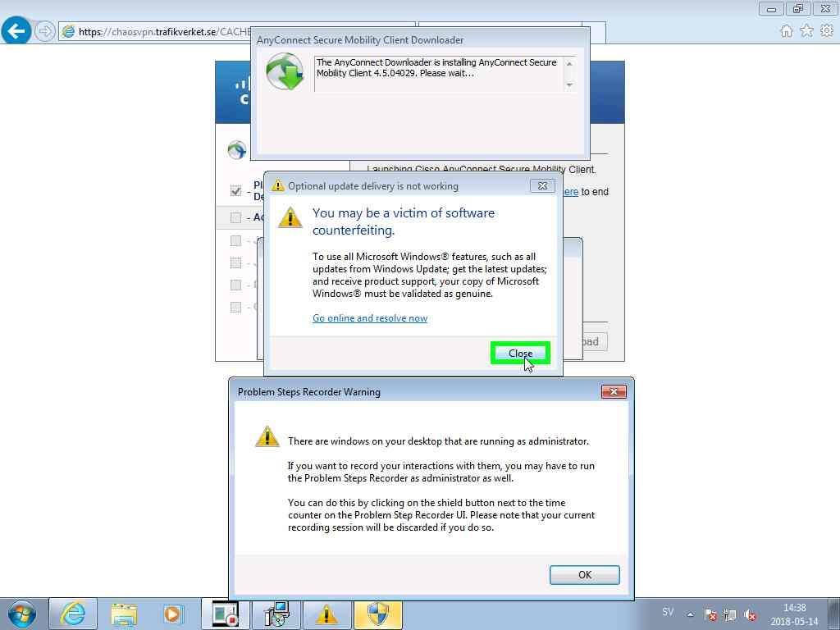Click the Show desktop strip at the taskbar end
This screenshot has height=630, width=840.
tap(833, 614)
